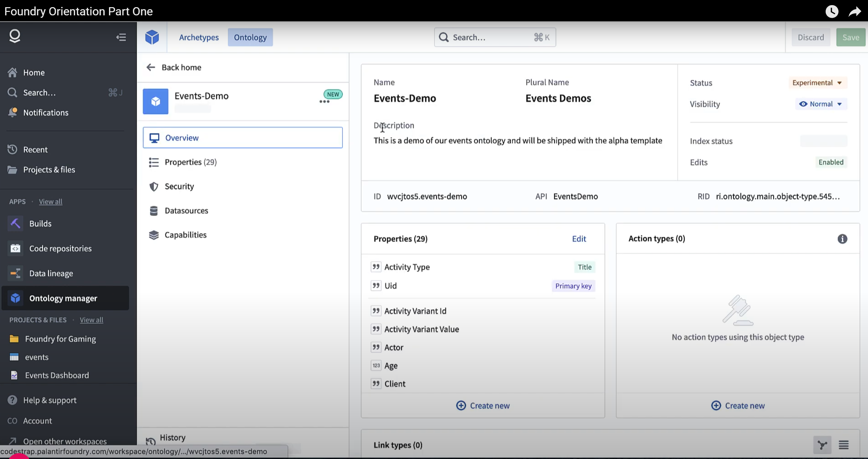Click the Ontology cube icon in the header
The height and width of the screenshot is (459, 868).
tap(152, 37)
